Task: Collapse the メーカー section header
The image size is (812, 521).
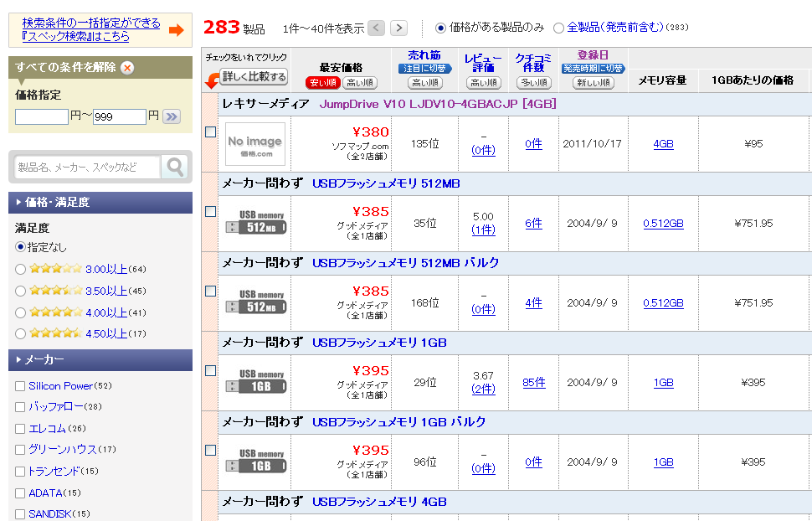Action: click(100, 359)
